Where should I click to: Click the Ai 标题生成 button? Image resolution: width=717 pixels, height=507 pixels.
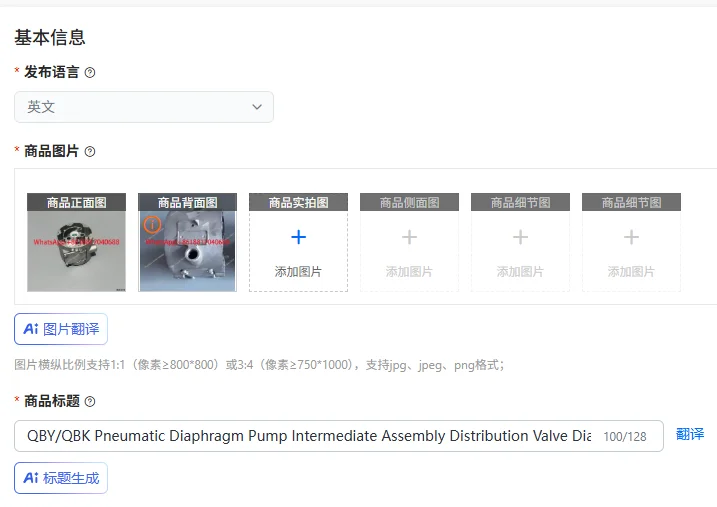(x=61, y=478)
